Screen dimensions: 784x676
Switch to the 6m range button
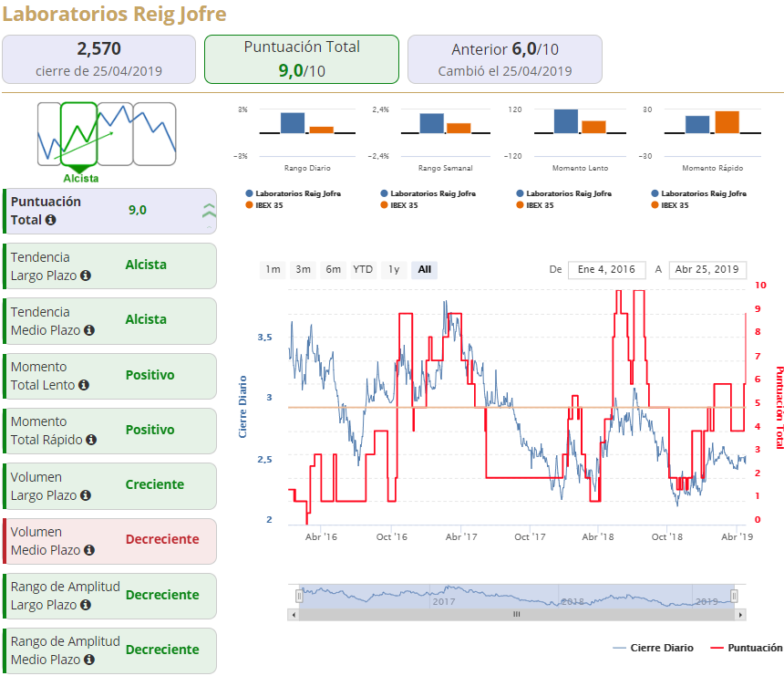coord(333,270)
